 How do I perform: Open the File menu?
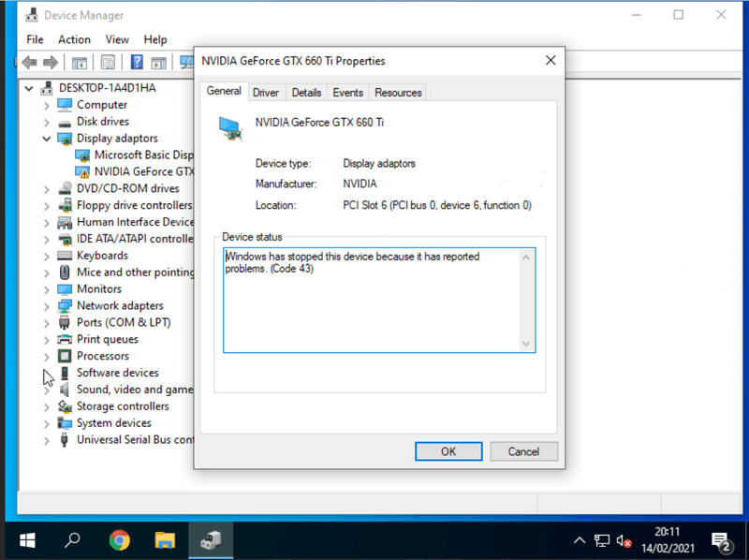click(x=35, y=39)
